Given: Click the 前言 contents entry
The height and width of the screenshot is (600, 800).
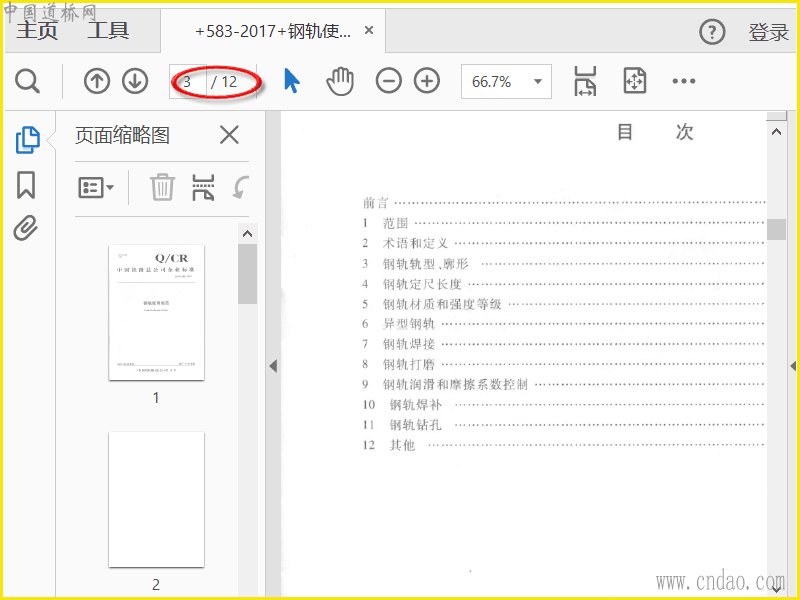Looking at the screenshot, I should (564, 203).
